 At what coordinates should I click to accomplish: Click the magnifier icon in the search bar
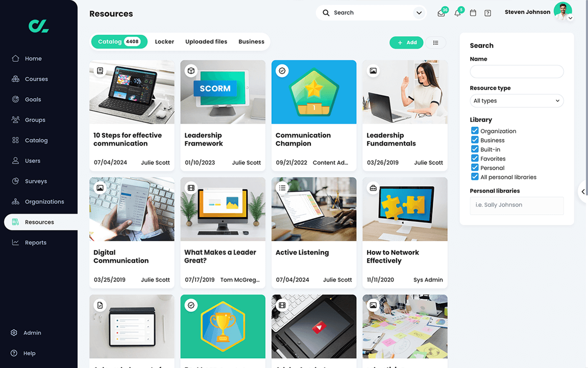pos(326,13)
